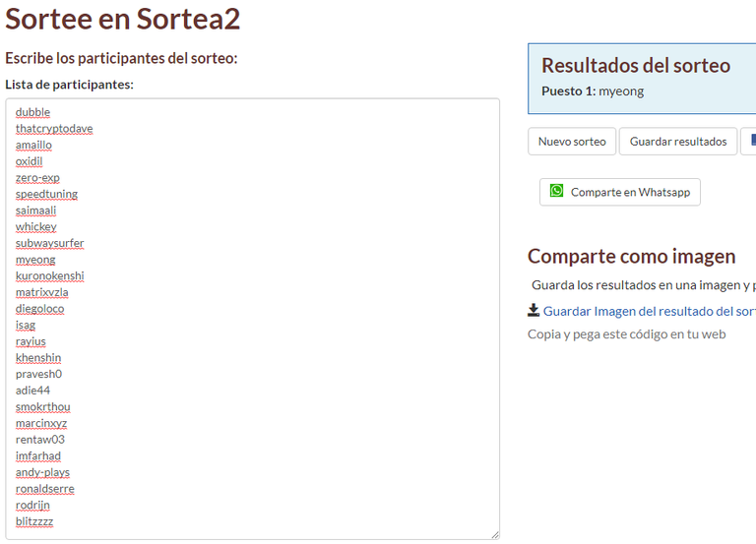Click the WhatsApp logo icon

(x=556, y=191)
